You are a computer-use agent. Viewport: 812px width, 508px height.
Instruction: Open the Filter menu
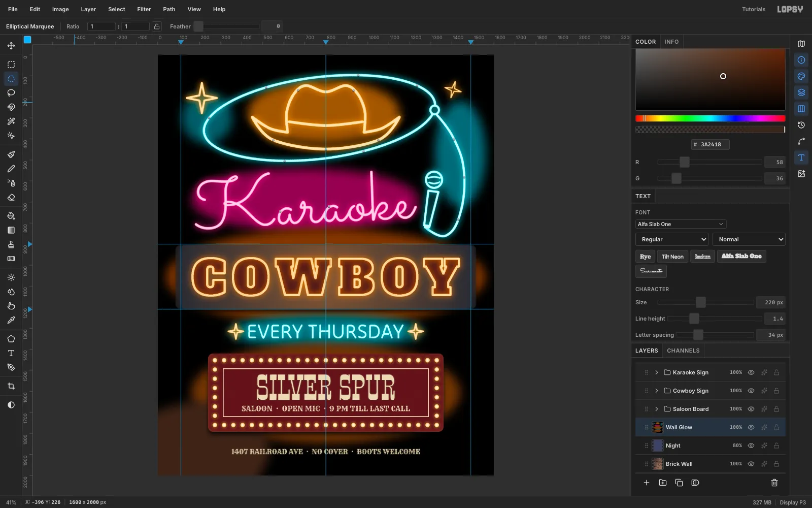click(144, 9)
